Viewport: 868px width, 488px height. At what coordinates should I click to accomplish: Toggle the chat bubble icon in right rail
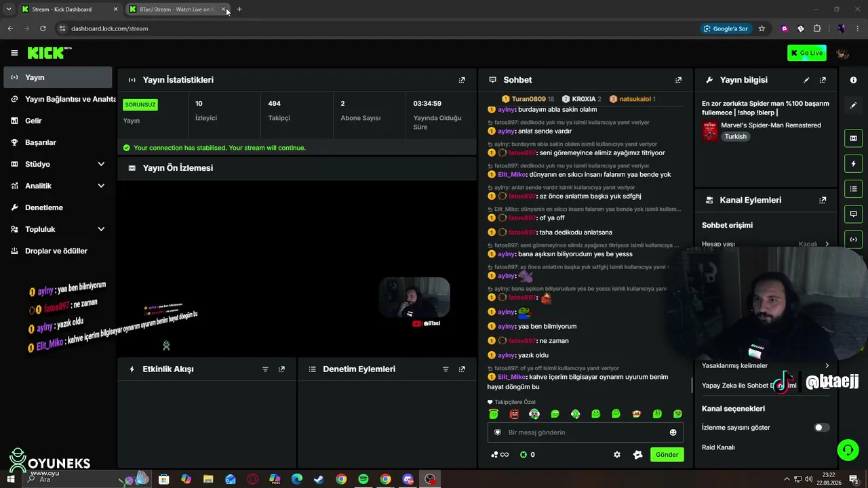click(x=853, y=213)
